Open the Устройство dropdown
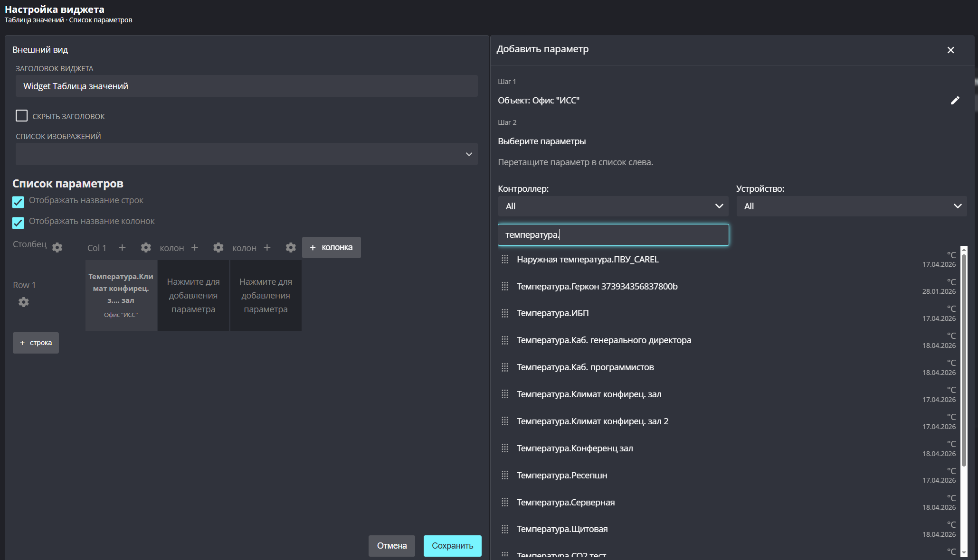Screen dimensions: 978x560 click(851, 206)
